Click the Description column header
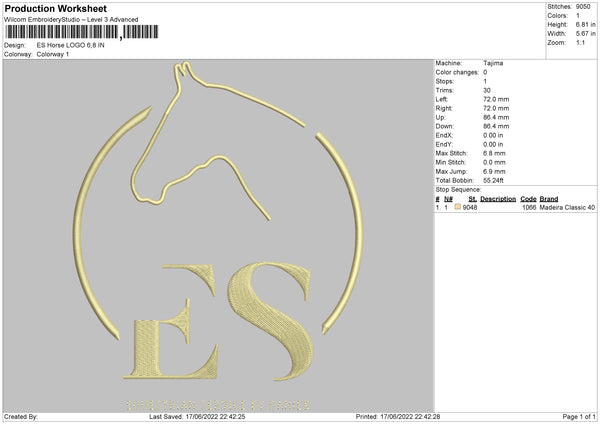The width and height of the screenshot is (600, 424). [x=498, y=199]
